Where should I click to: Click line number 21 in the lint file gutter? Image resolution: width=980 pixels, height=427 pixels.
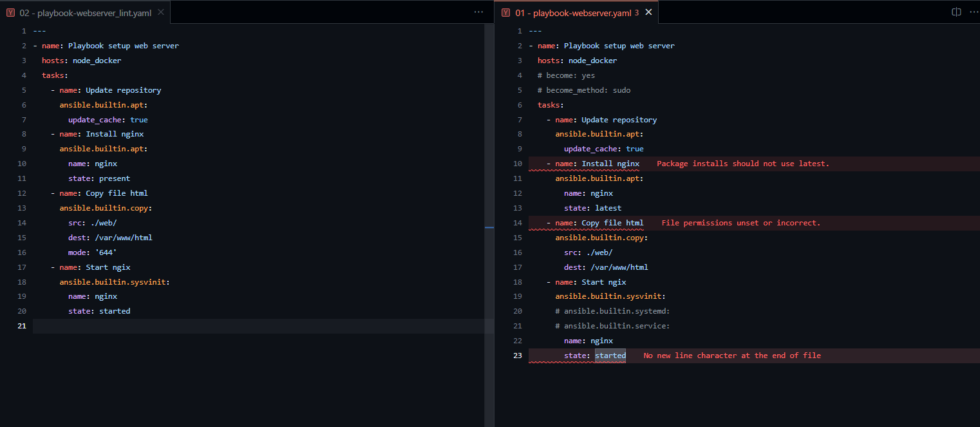[22, 326]
